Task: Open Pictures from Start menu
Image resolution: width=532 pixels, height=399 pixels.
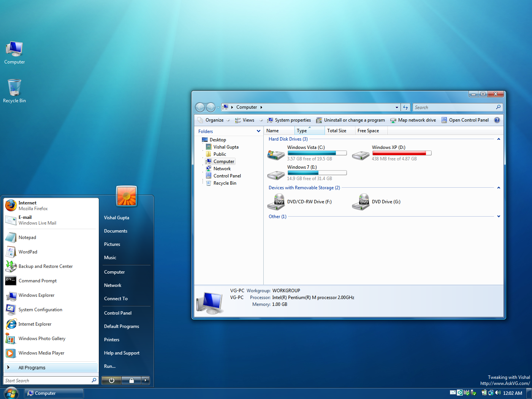Action: [x=112, y=244]
